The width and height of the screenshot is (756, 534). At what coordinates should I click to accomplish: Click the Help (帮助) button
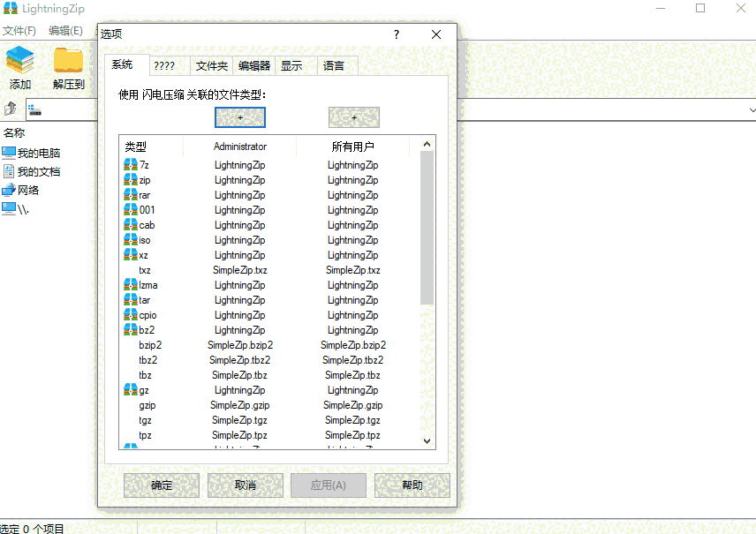pyautogui.click(x=412, y=485)
